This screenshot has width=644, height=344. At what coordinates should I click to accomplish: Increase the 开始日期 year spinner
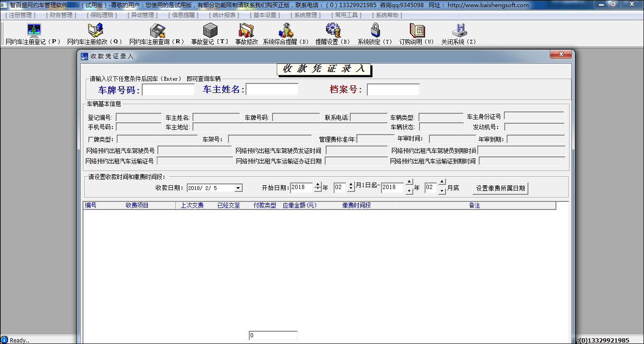[x=317, y=185]
